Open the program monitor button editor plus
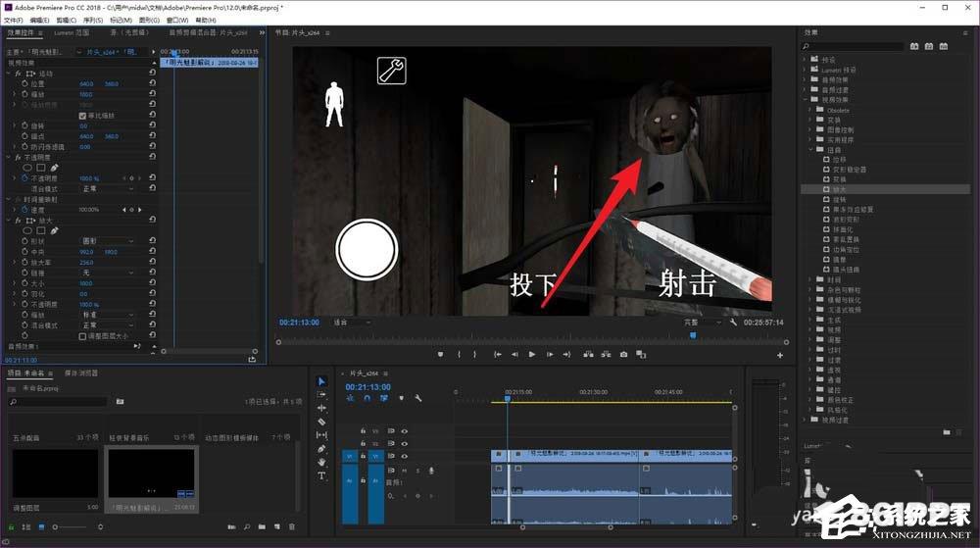Image resolution: width=980 pixels, height=548 pixels. point(780,355)
